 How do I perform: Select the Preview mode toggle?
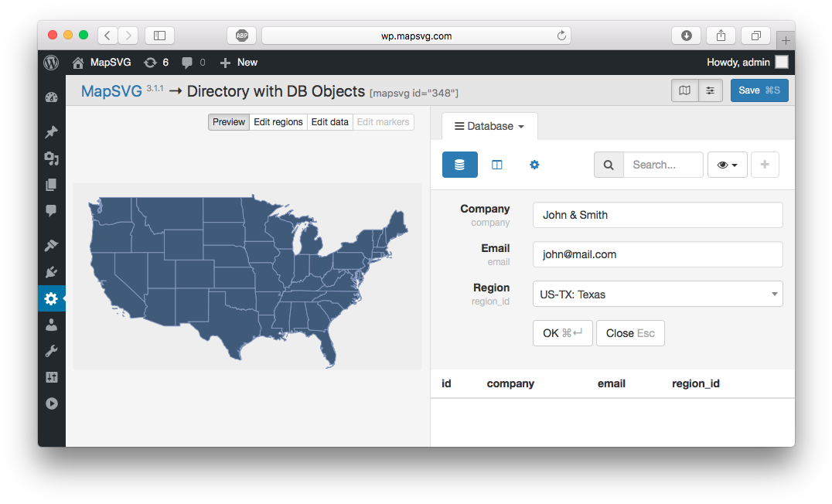point(229,122)
